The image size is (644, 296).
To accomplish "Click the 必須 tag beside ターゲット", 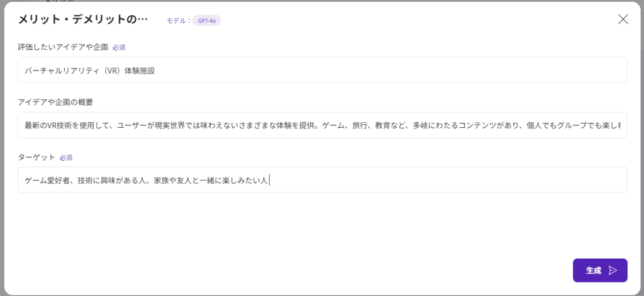I will tap(66, 157).
